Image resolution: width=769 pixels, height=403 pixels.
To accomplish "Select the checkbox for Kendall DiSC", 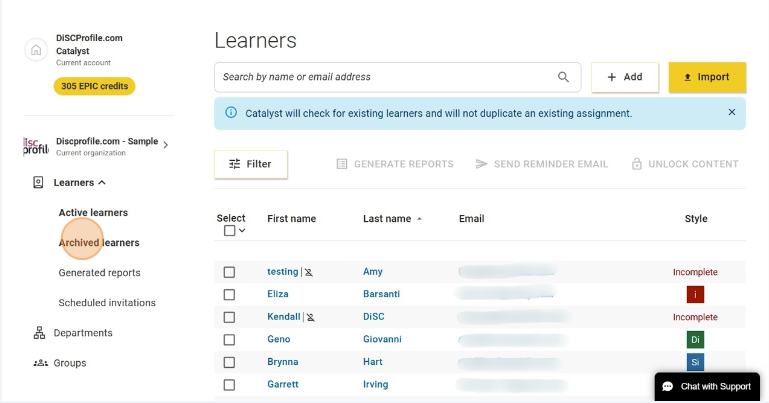I will [x=229, y=317].
